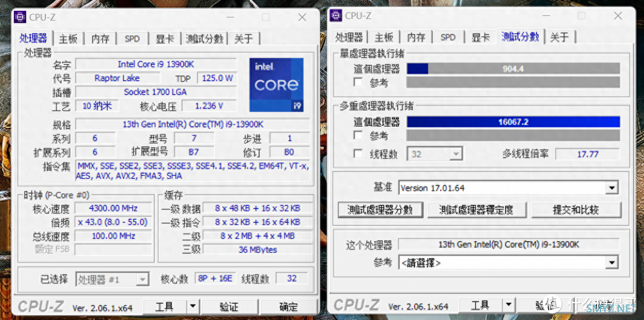Expand 工具 arrow in left window
The width and height of the screenshot is (644, 320).
pos(193,306)
